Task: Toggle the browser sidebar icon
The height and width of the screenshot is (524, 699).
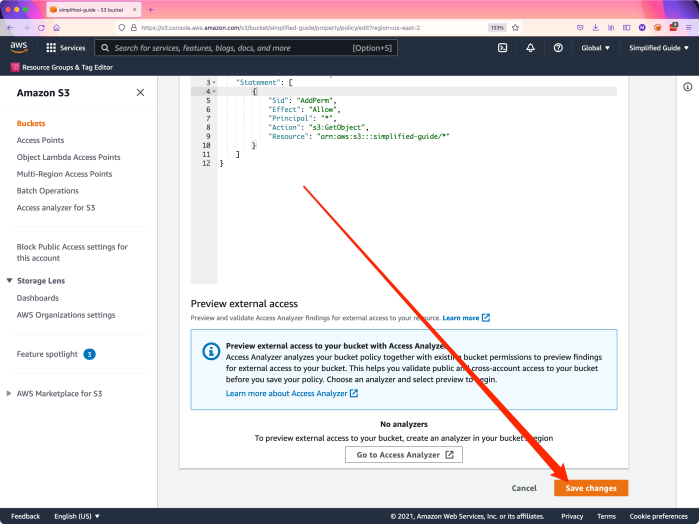Action: click(626, 28)
